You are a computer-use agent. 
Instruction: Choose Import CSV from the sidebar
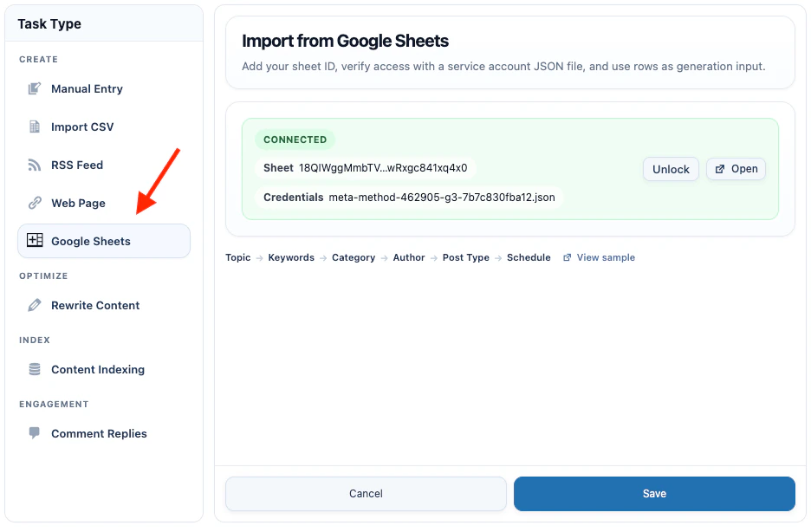[104, 127]
